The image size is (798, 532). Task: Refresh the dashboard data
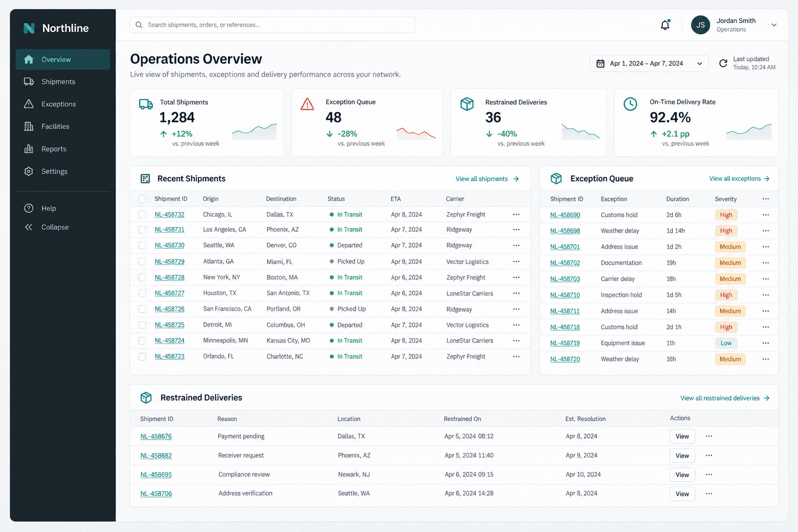click(x=723, y=63)
